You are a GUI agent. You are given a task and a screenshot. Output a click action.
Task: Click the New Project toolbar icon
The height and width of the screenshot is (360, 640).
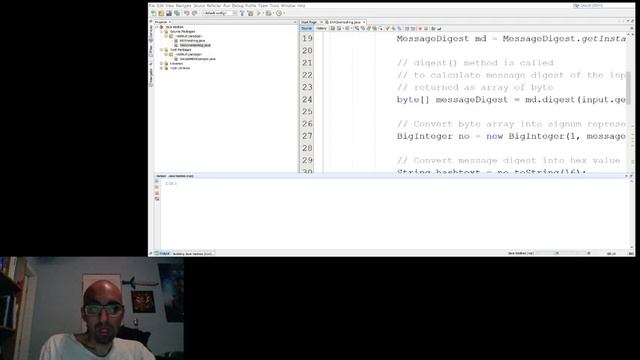coord(161,13)
